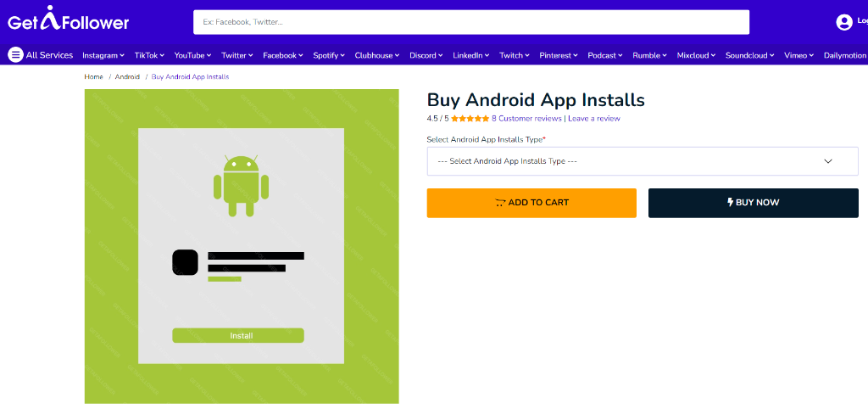
Task: Click the star rating icons
Action: (x=470, y=119)
